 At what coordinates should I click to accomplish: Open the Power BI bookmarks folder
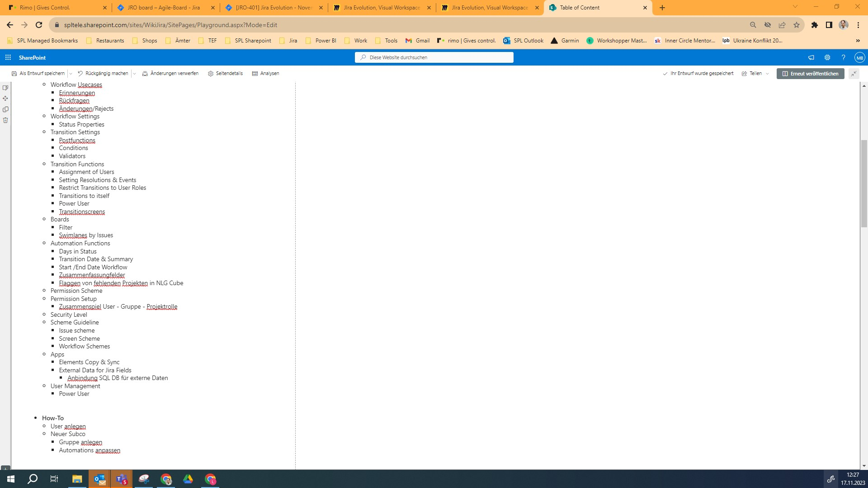[321, 41]
